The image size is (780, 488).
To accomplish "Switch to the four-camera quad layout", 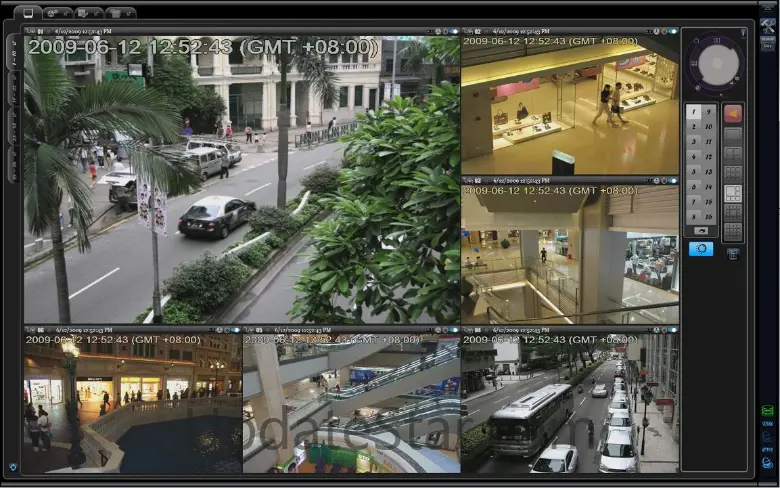I will click(x=733, y=154).
